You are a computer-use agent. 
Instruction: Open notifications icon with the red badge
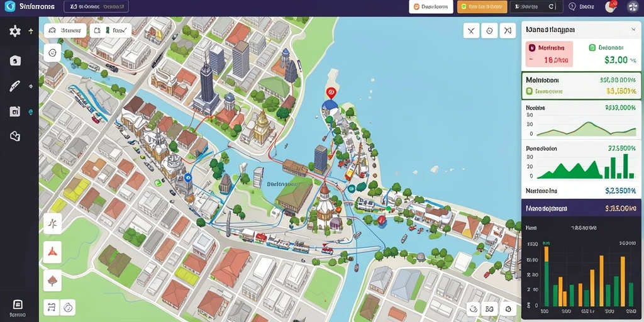point(611,6)
